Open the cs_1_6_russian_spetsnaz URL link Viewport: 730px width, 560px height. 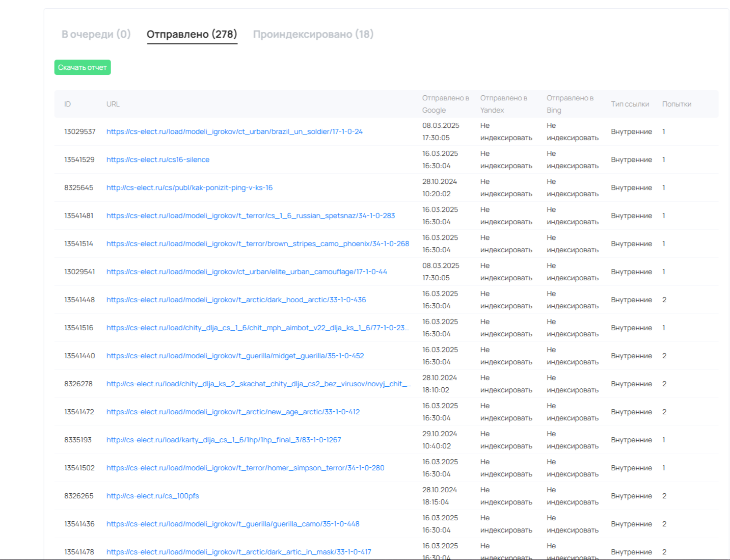click(251, 216)
